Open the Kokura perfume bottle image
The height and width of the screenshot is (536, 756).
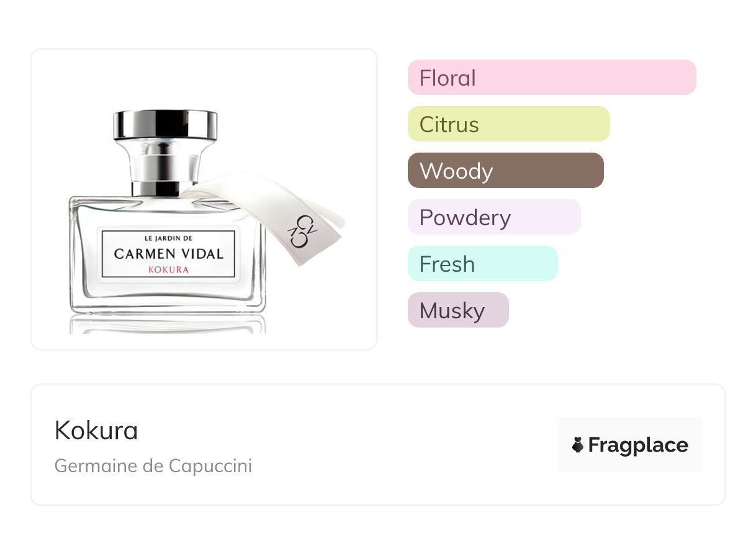[204, 199]
